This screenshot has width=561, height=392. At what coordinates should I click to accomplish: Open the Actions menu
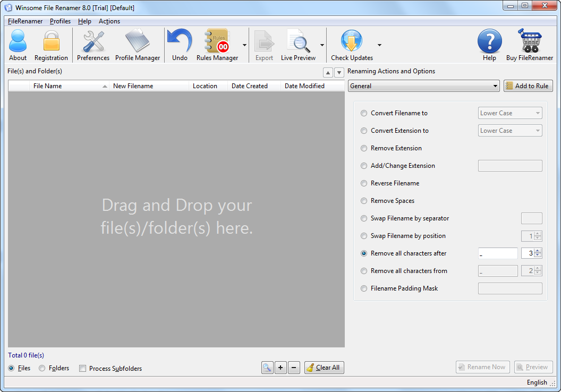pyautogui.click(x=109, y=21)
